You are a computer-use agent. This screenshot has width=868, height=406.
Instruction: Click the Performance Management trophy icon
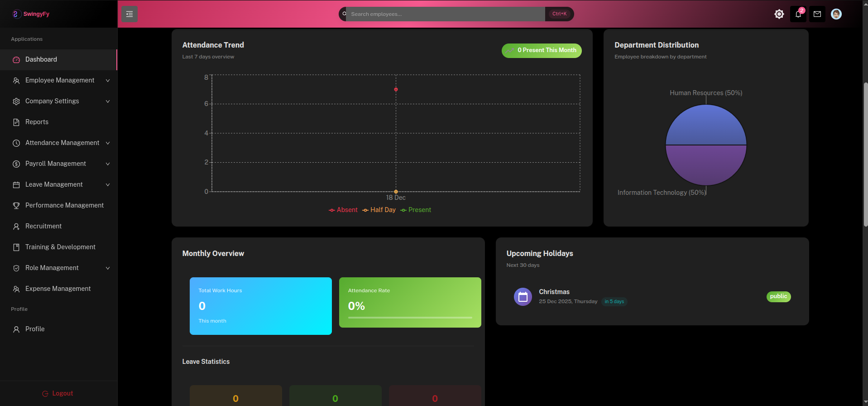[16, 205]
